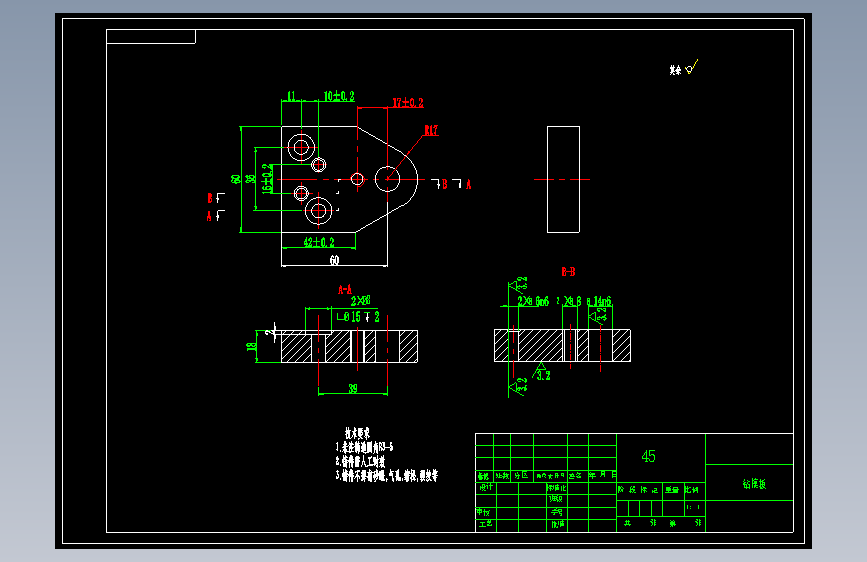Click the white "60" width dimension

[x=335, y=260]
